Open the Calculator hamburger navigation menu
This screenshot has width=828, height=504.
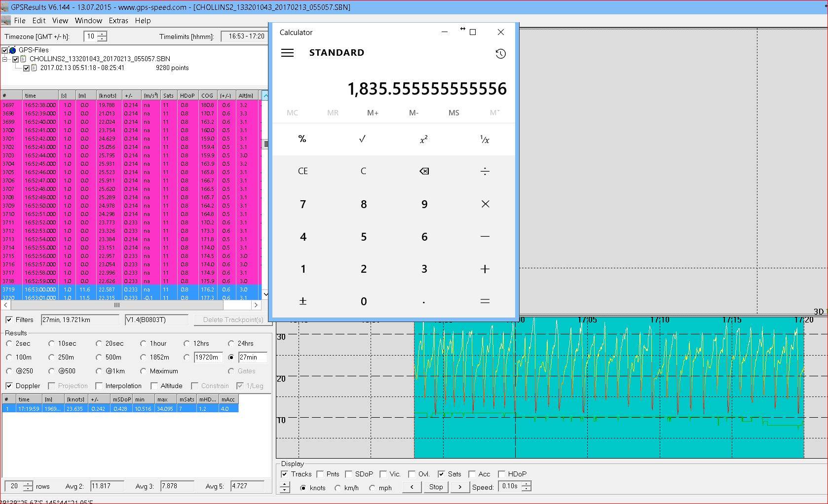coord(287,53)
